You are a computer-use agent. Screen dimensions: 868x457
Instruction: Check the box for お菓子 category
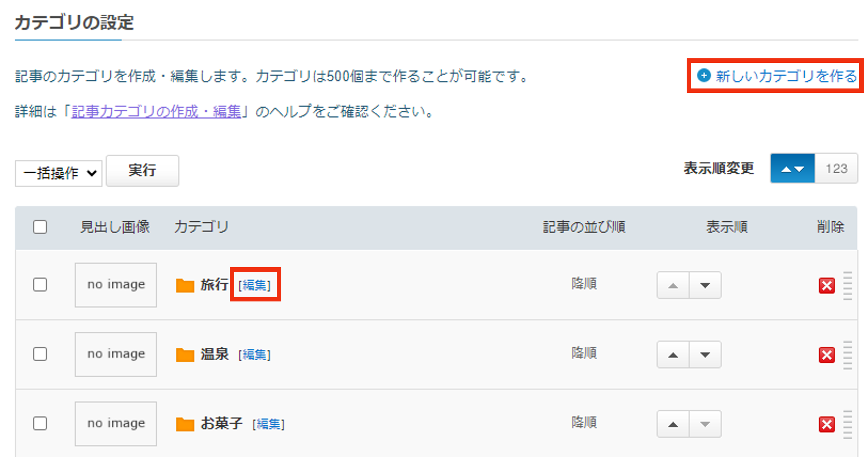(40, 423)
